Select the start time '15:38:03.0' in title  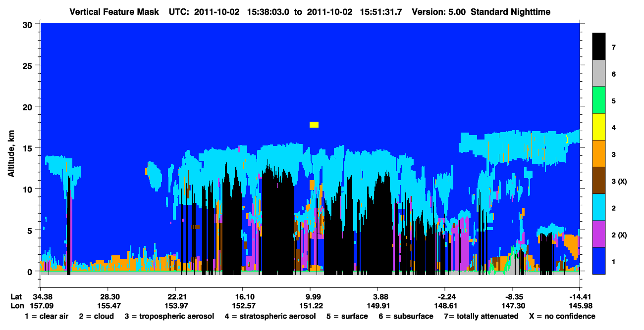coord(268,12)
